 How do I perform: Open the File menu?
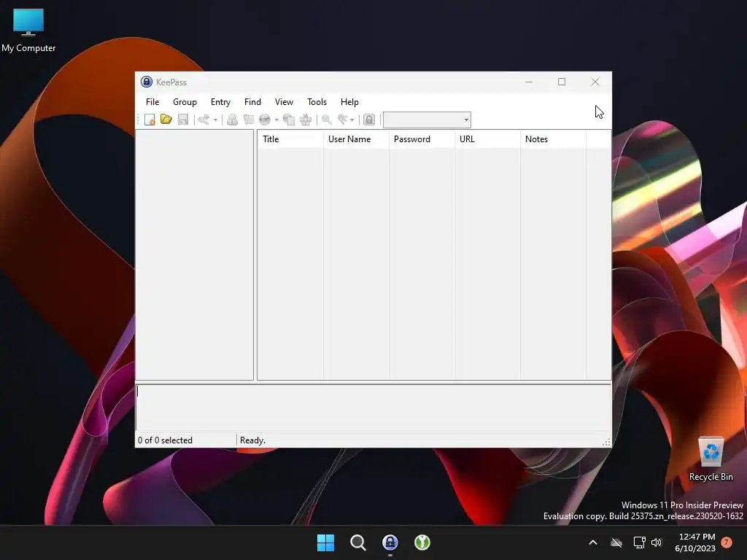pos(152,102)
